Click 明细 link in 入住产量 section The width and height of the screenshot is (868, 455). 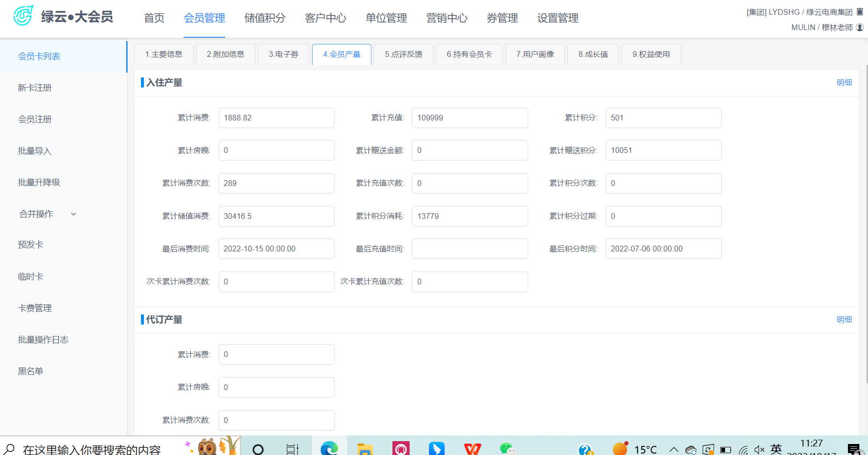844,83
